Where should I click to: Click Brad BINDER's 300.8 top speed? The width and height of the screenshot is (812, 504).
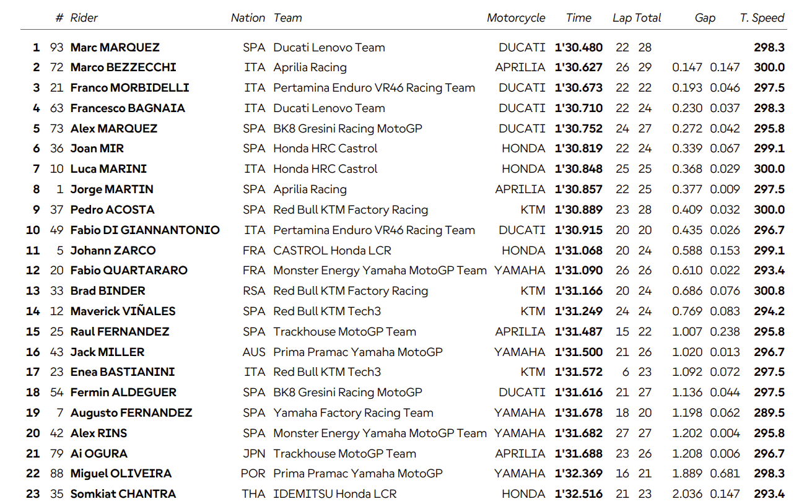tap(769, 291)
